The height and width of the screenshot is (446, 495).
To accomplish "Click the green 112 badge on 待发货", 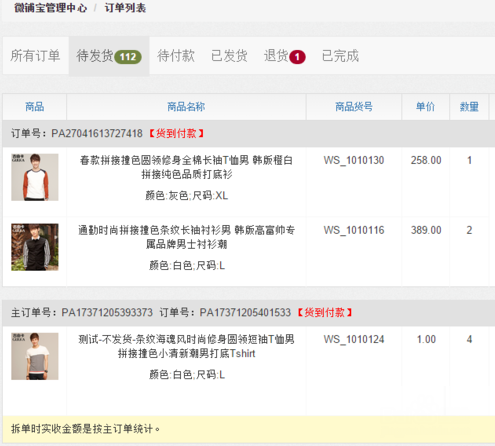I will (128, 57).
